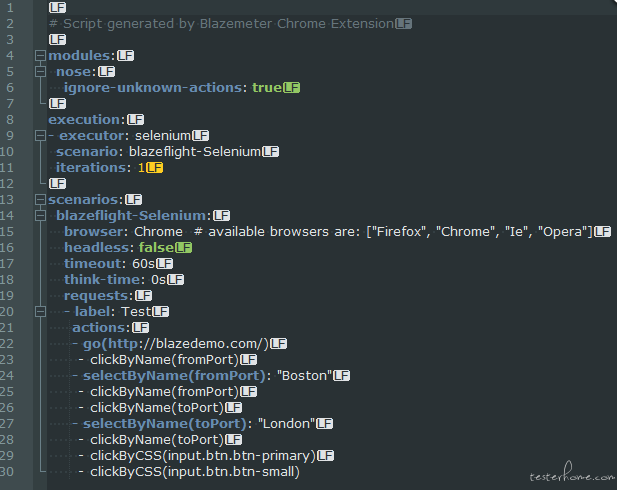The image size is (617, 490).
Task: Click the testerhome.com watermark
Action: coord(572,472)
